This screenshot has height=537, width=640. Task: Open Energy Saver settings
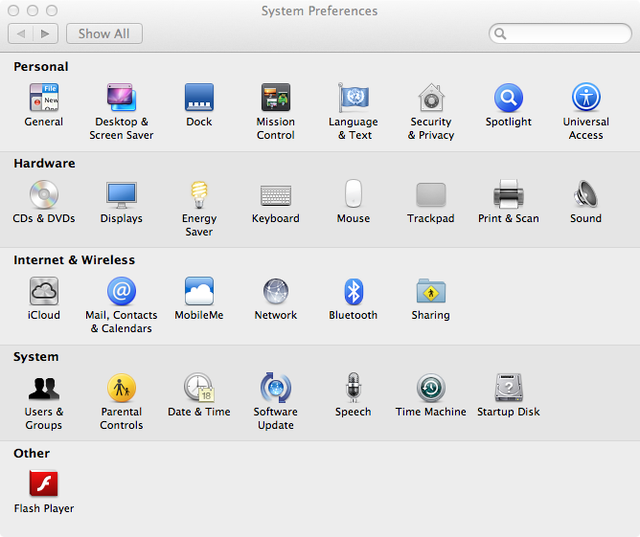point(199,194)
